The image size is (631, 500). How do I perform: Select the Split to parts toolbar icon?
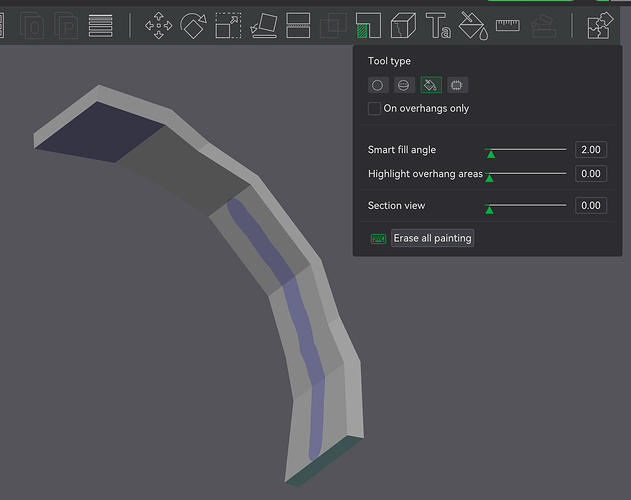tap(66, 26)
